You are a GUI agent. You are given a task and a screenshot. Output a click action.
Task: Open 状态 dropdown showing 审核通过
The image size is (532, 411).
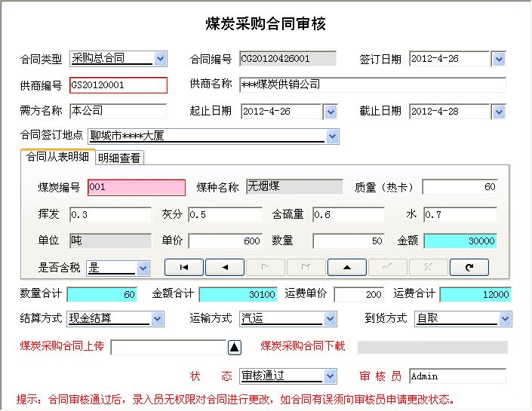coord(330,376)
